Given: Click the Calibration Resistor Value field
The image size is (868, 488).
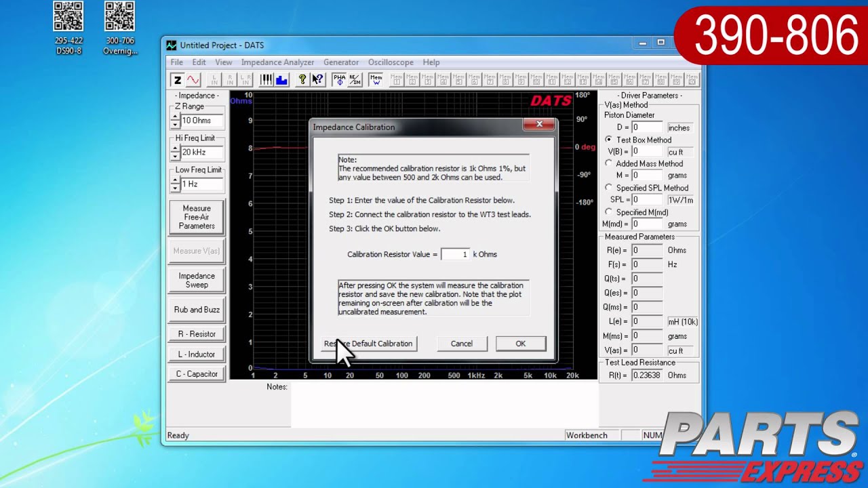Looking at the screenshot, I should pyautogui.click(x=455, y=254).
